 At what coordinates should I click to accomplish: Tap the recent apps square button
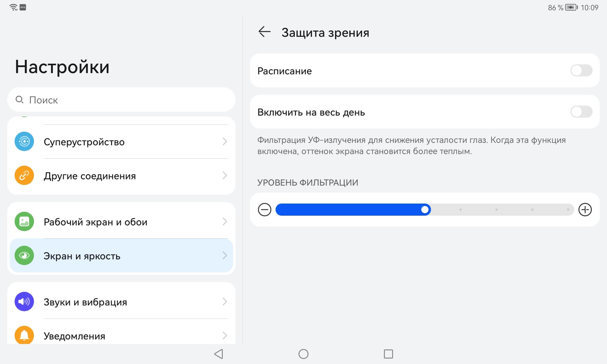coord(388,354)
